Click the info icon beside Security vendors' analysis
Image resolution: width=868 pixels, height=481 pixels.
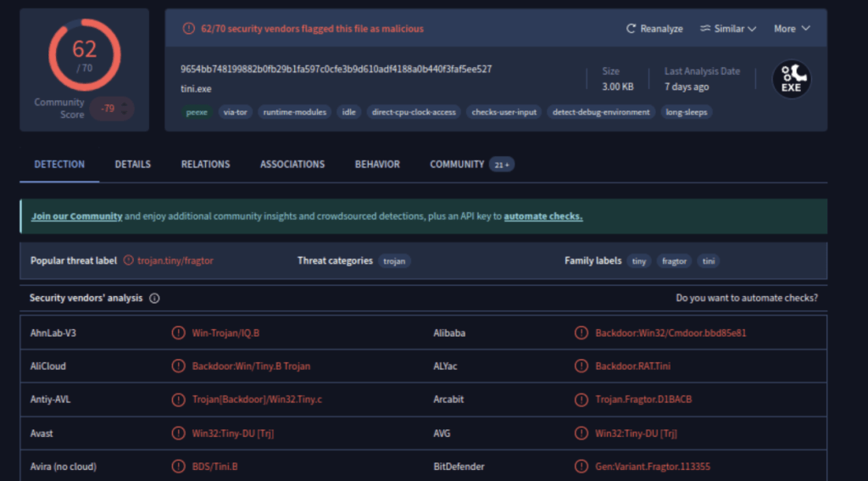click(x=154, y=299)
